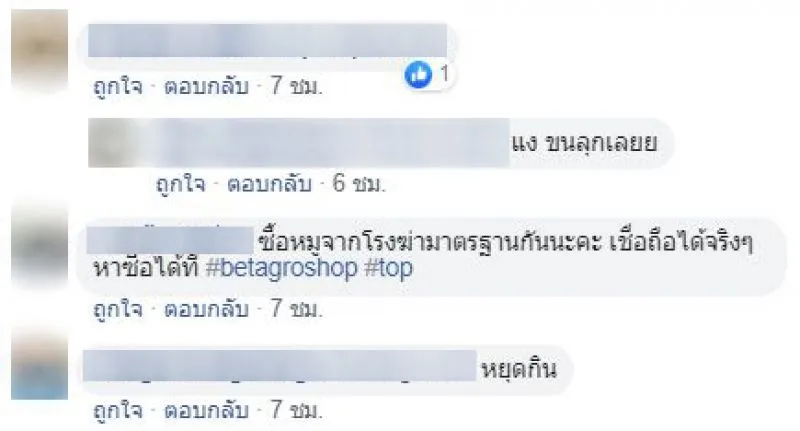Click ถูกใจ under the comment with one reaction

(x=118, y=86)
